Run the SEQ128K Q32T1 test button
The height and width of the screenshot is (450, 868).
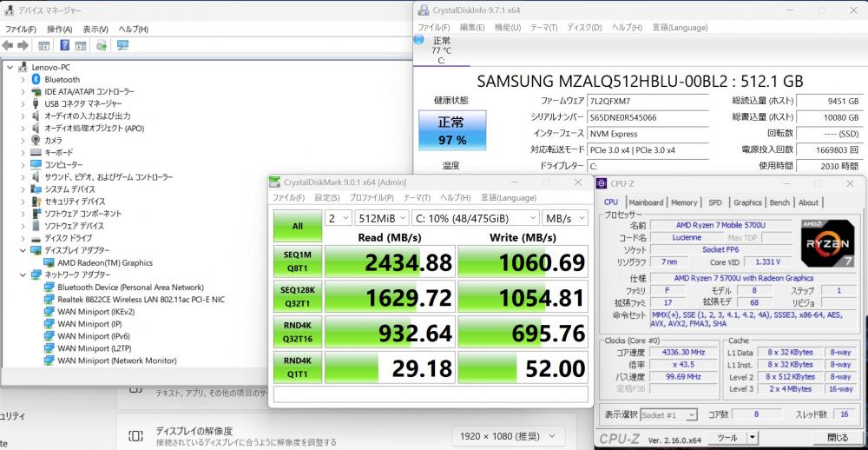coord(297,296)
